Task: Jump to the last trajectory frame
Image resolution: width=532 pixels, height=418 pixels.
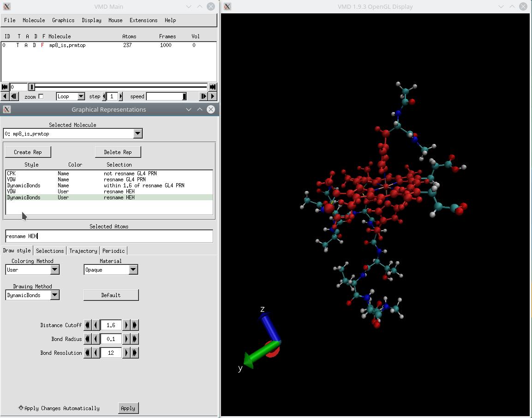Action: [212, 87]
